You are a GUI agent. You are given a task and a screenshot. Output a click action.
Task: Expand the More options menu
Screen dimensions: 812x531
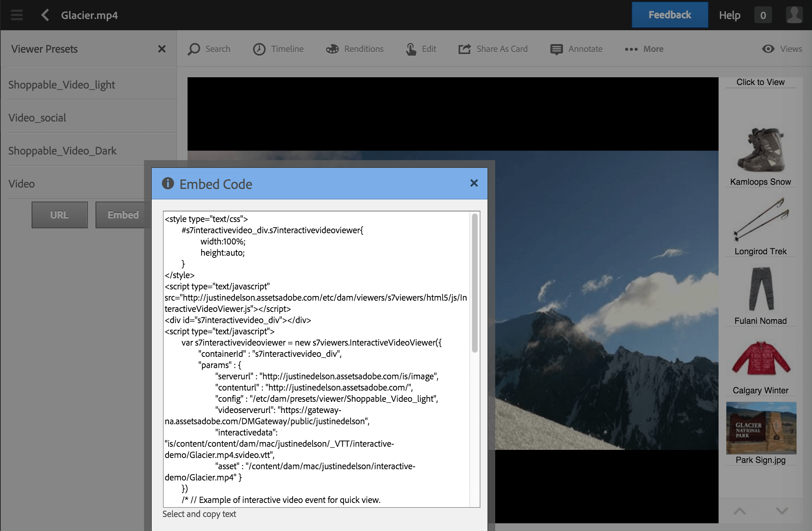click(644, 49)
